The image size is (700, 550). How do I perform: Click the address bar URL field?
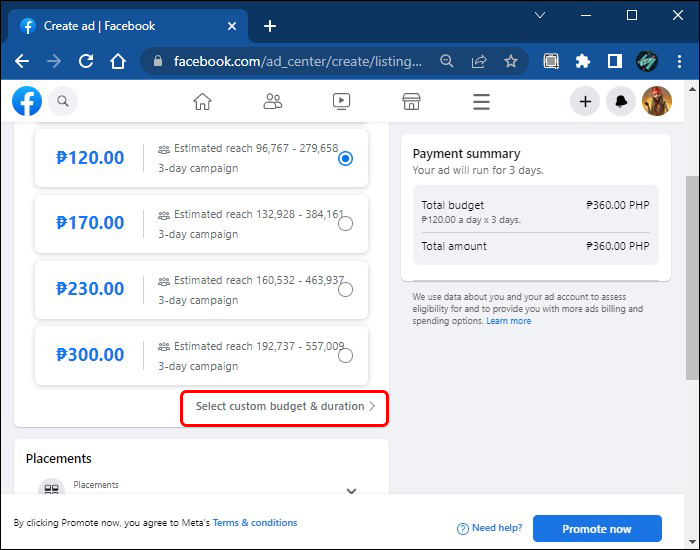pyautogui.click(x=297, y=61)
